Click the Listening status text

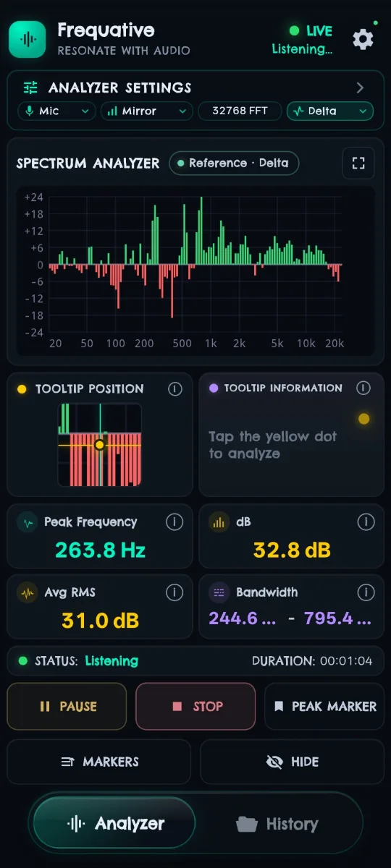point(112,660)
